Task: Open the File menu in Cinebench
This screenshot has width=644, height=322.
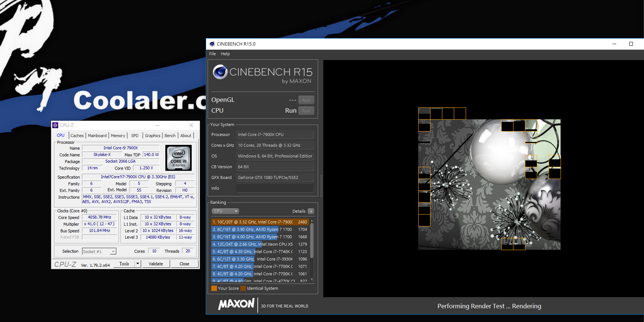Action: (x=212, y=54)
